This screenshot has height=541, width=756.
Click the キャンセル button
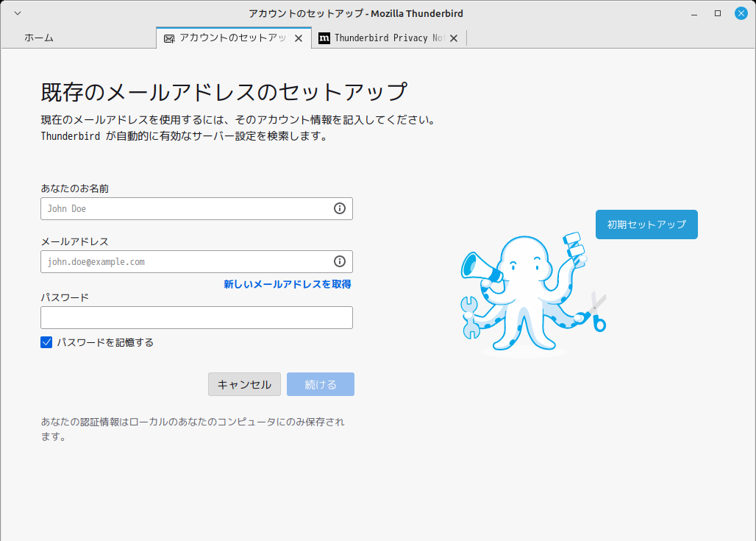[x=244, y=384]
